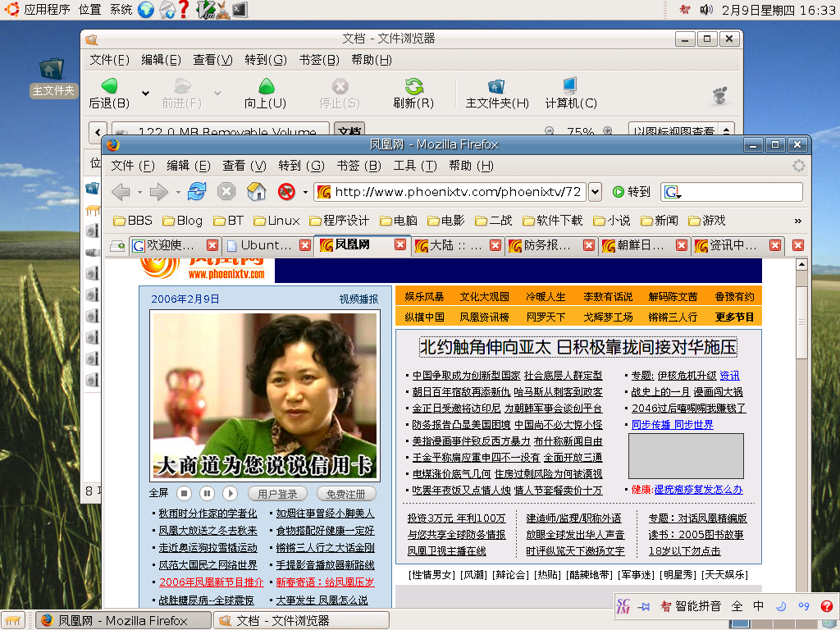Refresh the file browser with 刷新
The image size is (840, 630).
[x=413, y=92]
